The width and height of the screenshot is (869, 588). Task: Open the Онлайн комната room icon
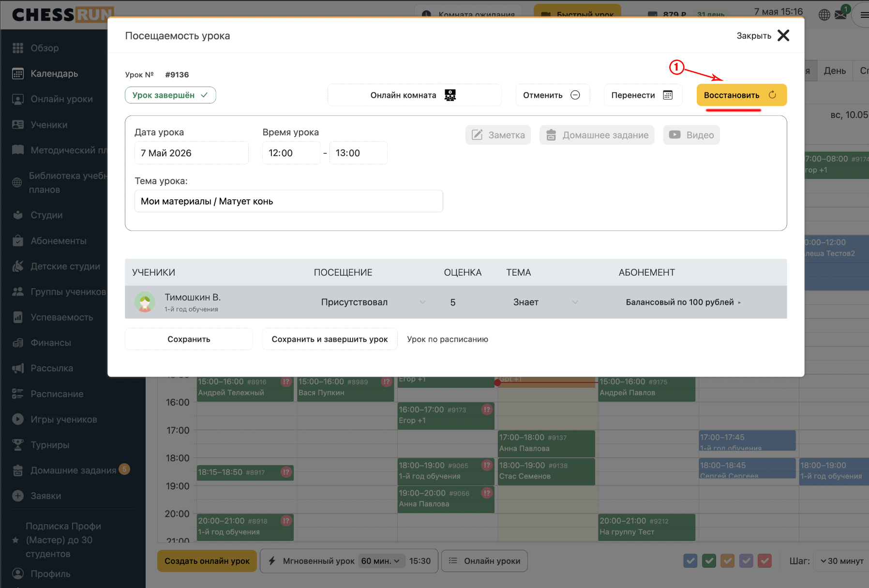click(x=450, y=95)
